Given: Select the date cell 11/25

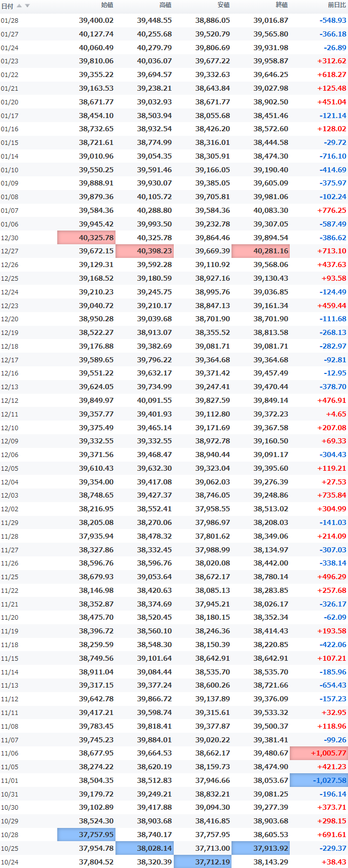Looking at the screenshot, I should 10,577.
